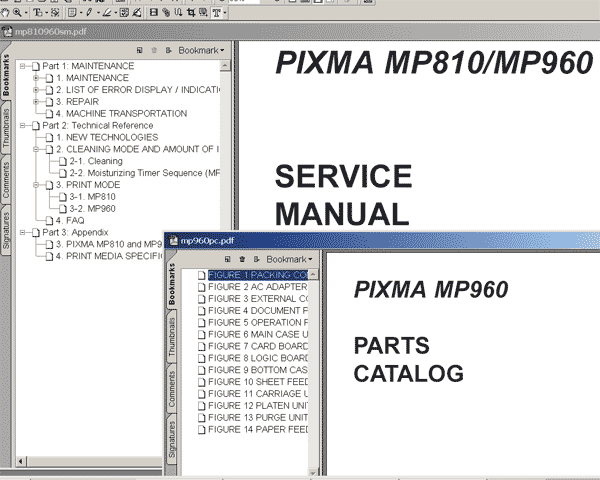
Task: Select the Zoom magnifier tool
Action: click(x=17, y=13)
